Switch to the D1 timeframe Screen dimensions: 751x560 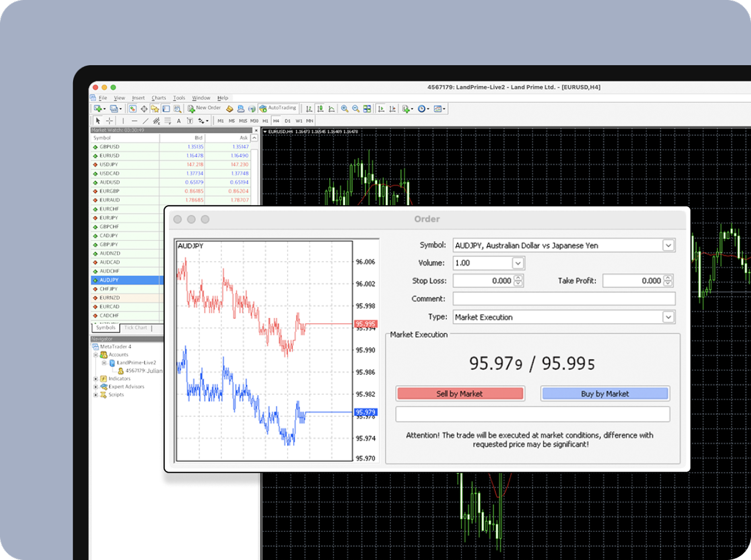point(287,121)
